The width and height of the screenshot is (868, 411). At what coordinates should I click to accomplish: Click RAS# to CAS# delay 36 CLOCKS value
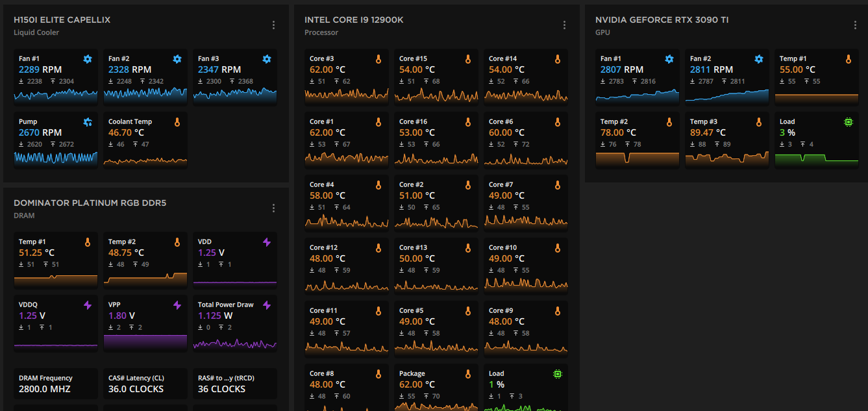tap(221, 389)
